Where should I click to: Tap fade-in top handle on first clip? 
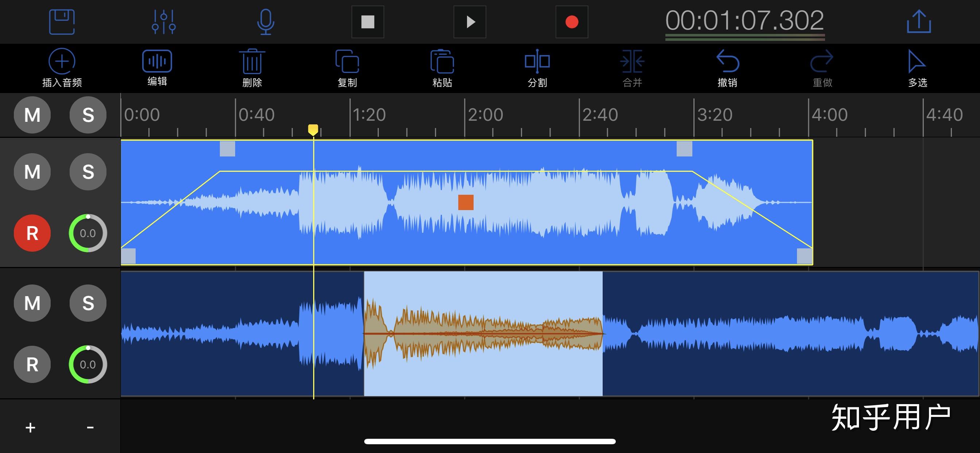tap(227, 148)
